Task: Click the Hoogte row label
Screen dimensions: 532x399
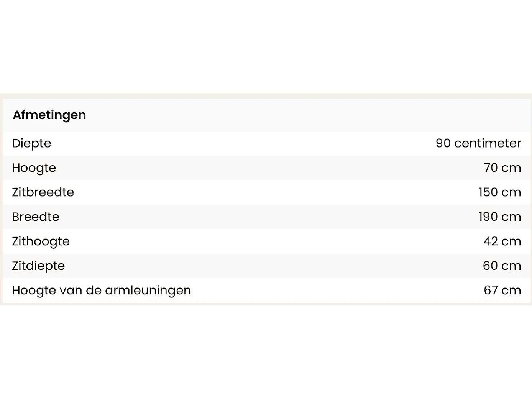Action: 34,168
